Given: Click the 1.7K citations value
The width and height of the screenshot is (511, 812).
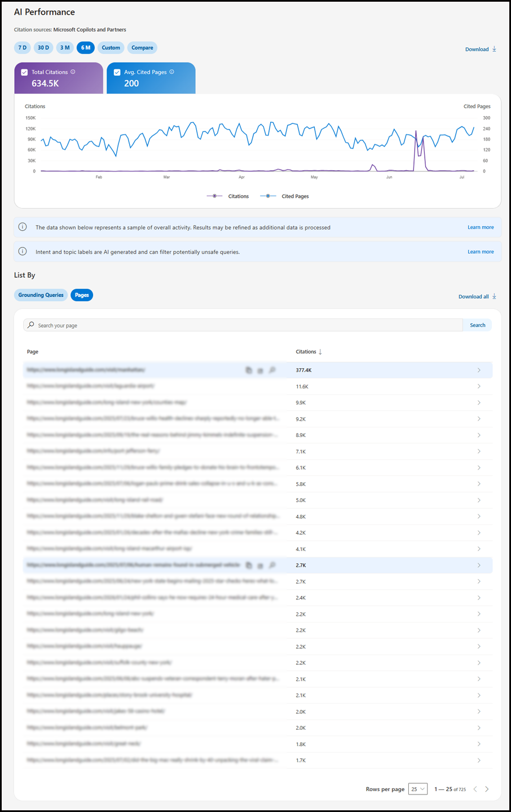Looking at the screenshot, I should pos(301,761).
